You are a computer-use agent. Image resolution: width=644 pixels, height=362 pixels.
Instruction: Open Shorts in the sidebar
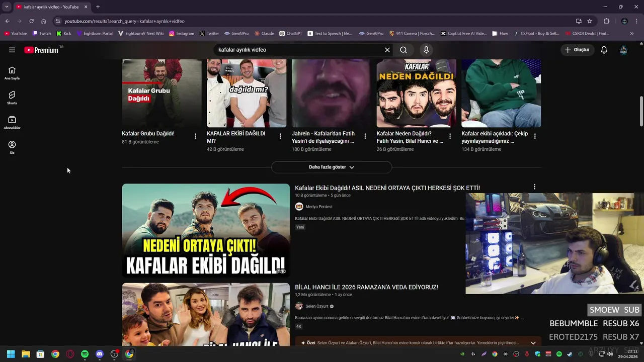tap(12, 98)
